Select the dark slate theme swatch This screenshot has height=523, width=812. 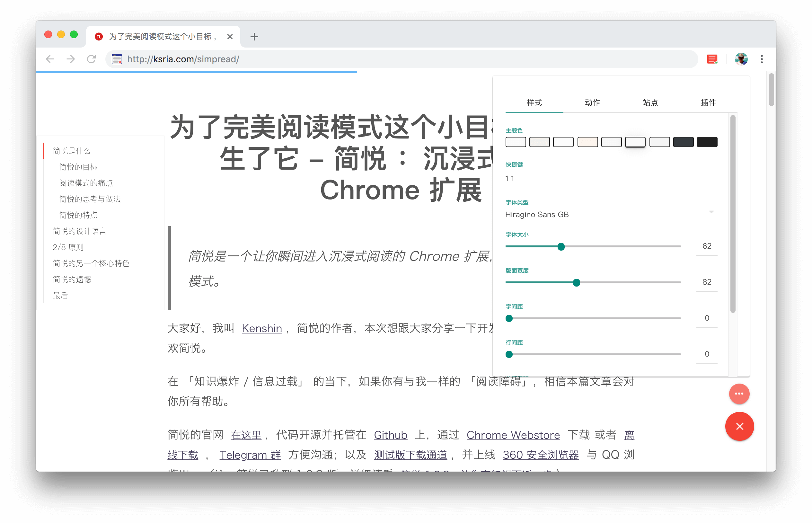pos(683,142)
